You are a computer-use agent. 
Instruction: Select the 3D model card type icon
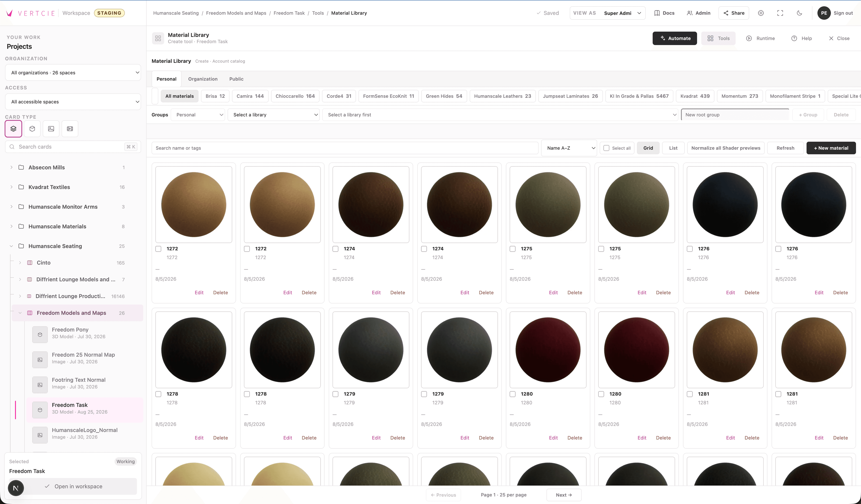tap(32, 129)
